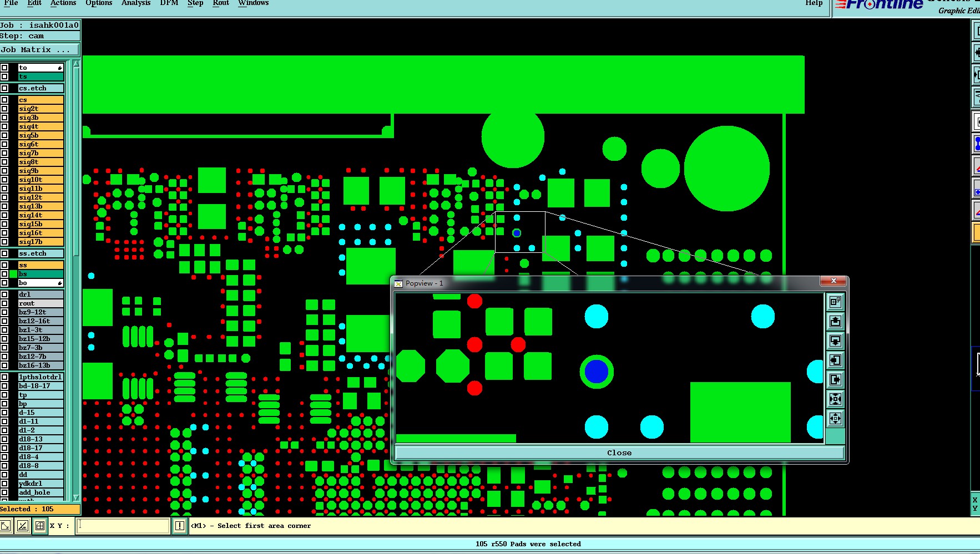Click 'Selected : 105' status label
980x554 pixels.
39,509
